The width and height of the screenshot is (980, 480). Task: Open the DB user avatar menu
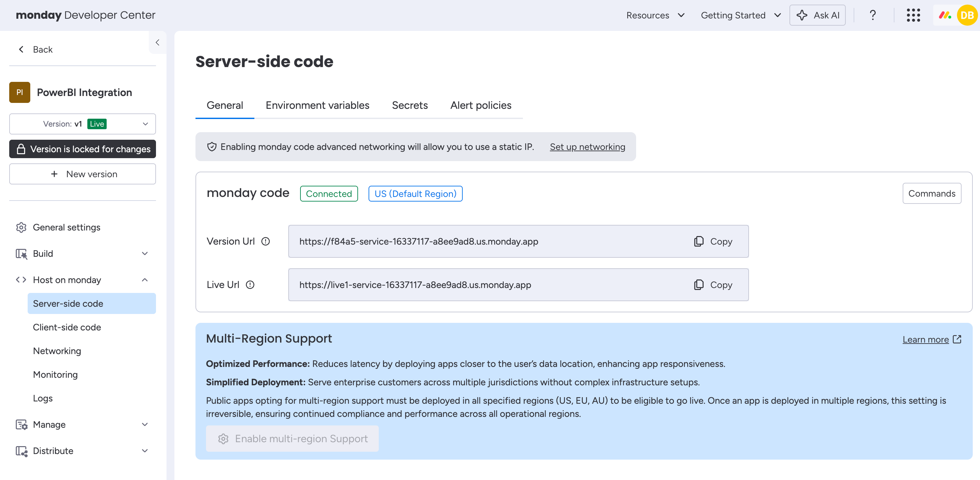[x=967, y=15]
